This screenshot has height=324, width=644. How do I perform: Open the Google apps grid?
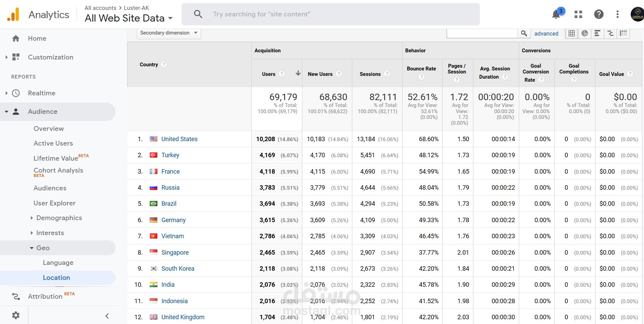(578, 14)
